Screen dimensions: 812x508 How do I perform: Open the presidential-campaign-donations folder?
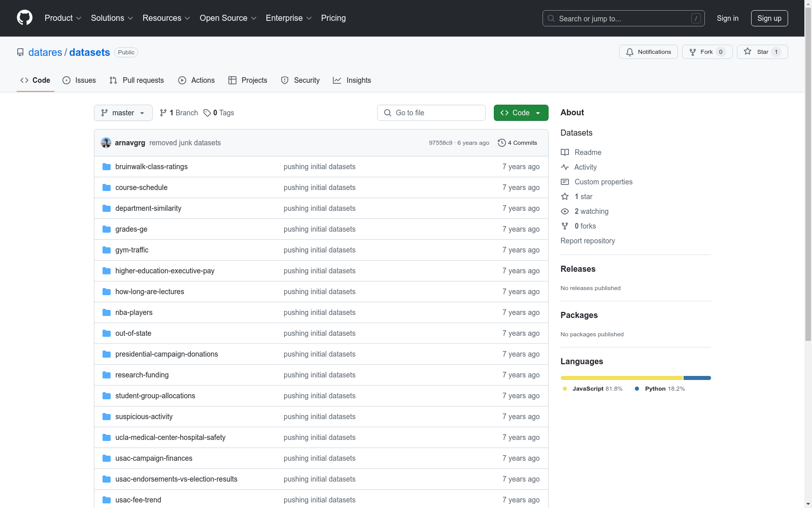[166, 354]
